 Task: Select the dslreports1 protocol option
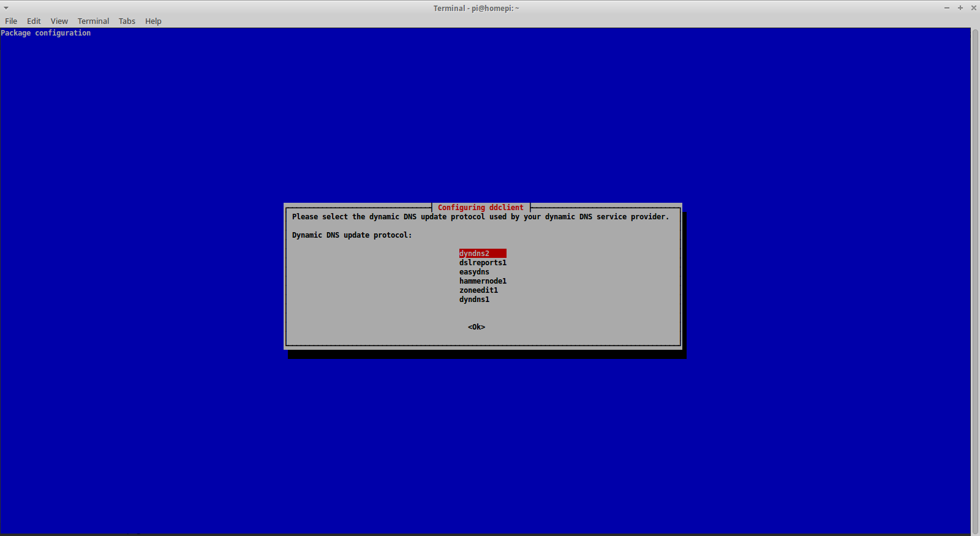coord(483,263)
